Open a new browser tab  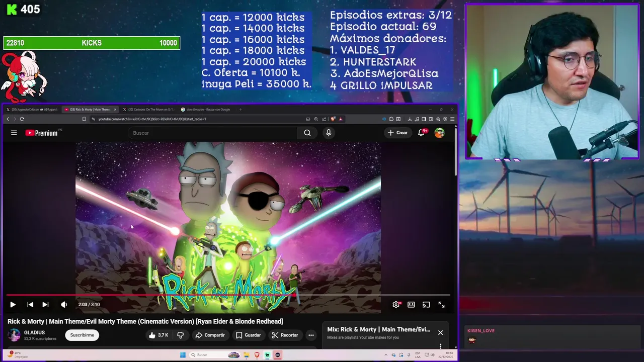[240, 109]
